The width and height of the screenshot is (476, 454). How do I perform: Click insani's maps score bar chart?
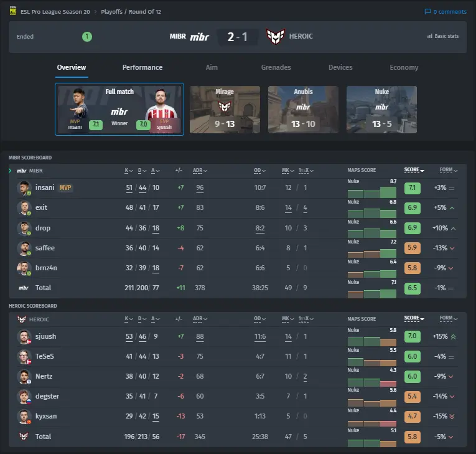click(x=372, y=192)
